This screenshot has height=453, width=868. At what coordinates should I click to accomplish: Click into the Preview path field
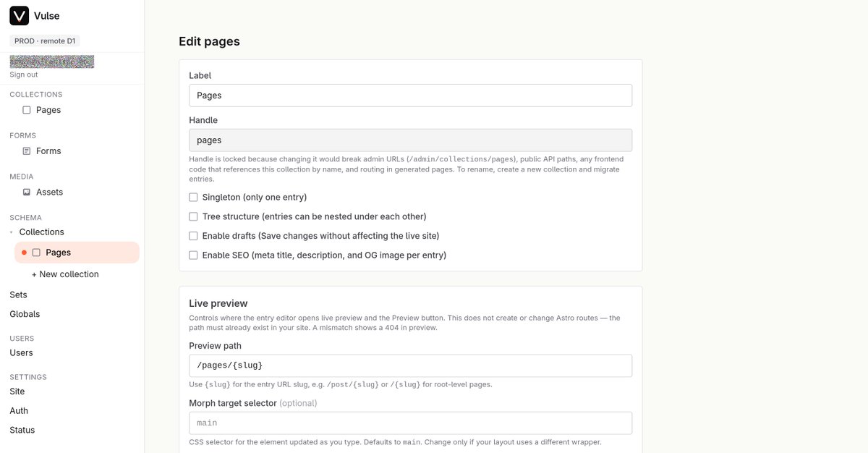click(410, 365)
